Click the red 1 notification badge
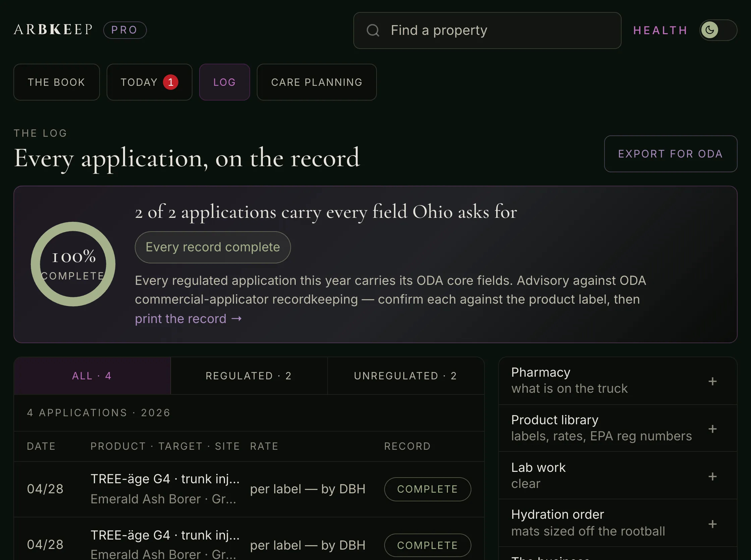 pyautogui.click(x=171, y=82)
